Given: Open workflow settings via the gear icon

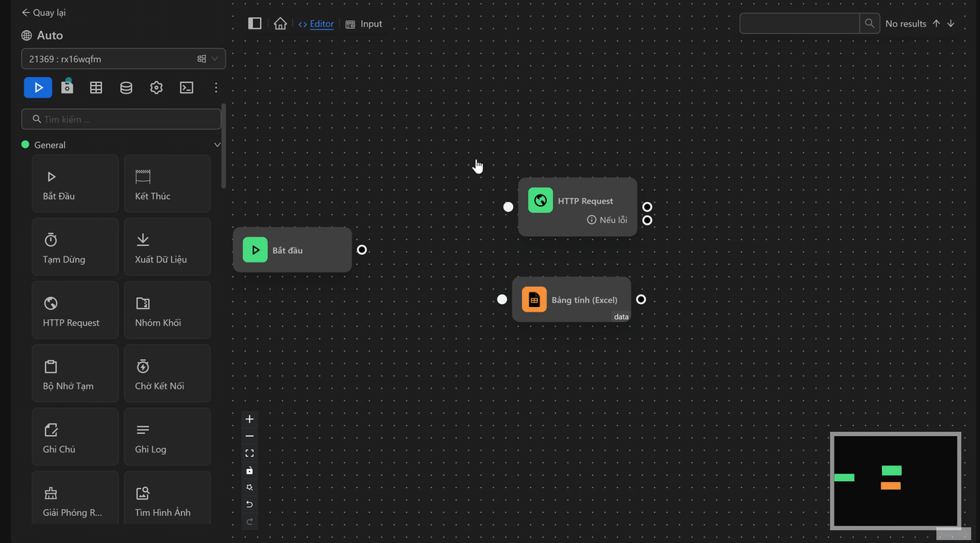Looking at the screenshot, I should [156, 87].
